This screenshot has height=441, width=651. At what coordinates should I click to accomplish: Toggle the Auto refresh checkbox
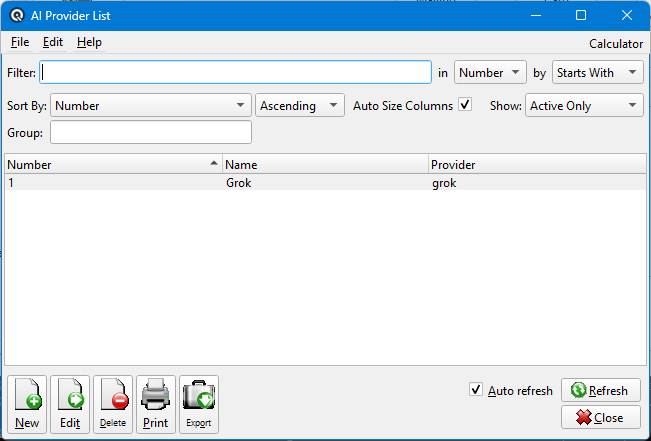coord(476,390)
